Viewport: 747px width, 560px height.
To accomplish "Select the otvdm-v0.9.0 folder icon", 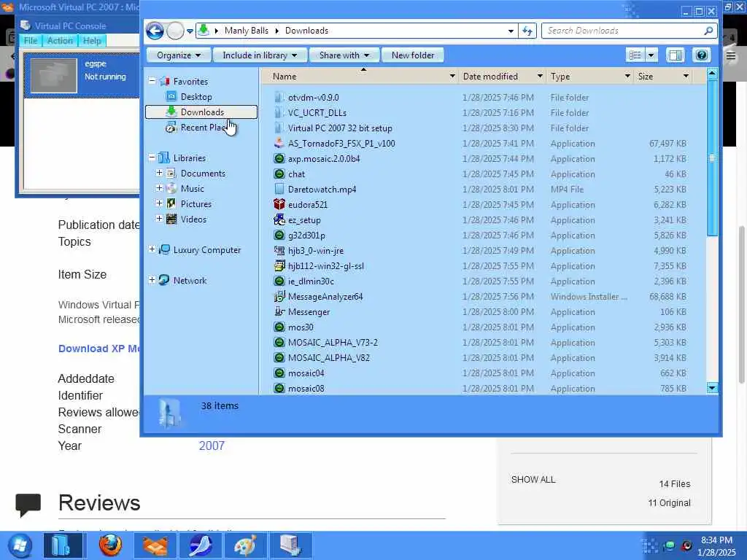I will [279, 97].
